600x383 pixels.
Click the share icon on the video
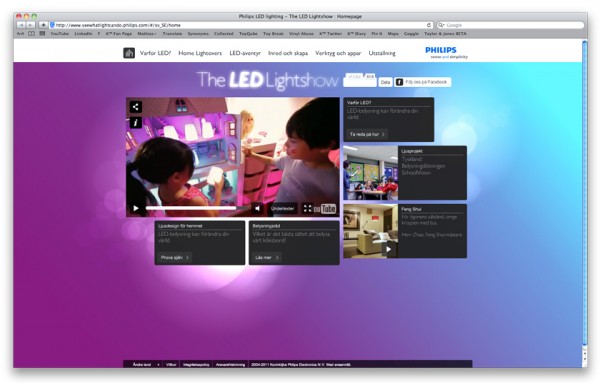tap(135, 107)
